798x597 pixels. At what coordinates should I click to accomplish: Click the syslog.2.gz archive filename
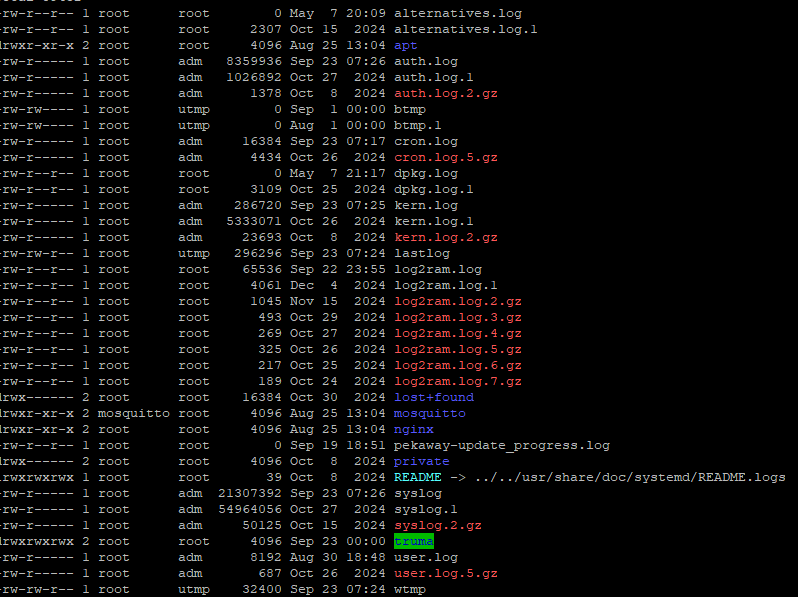point(437,525)
